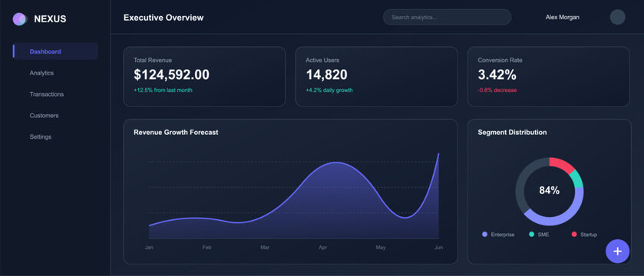Click the Conversion Rate card label
Image resolution: width=644 pixels, height=276 pixels.
500,60
